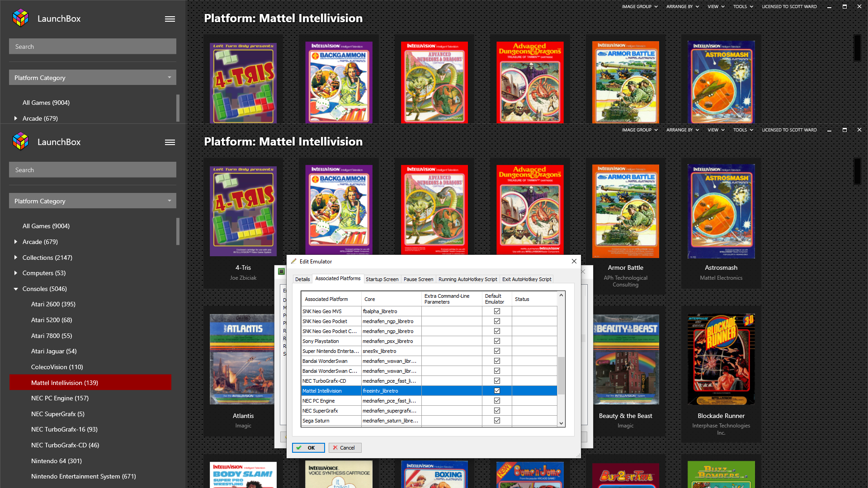Image resolution: width=868 pixels, height=488 pixels.
Task: Select the Backgammon cover in upper window
Action: pos(339,83)
